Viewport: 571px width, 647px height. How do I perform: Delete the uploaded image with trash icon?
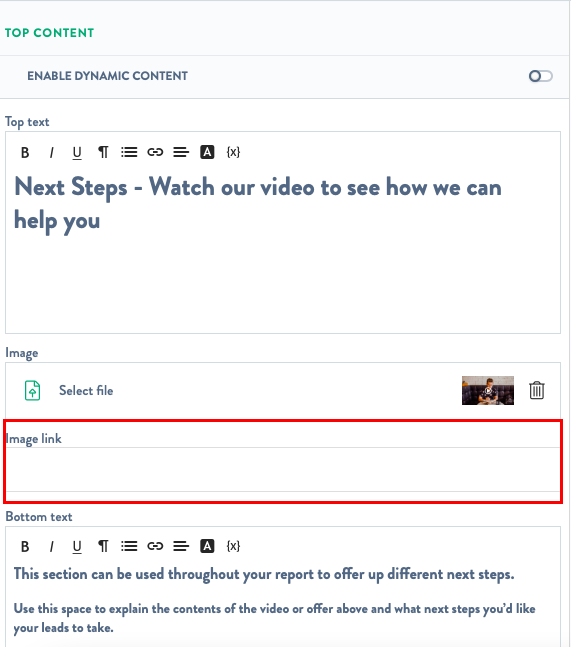[537, 390]
